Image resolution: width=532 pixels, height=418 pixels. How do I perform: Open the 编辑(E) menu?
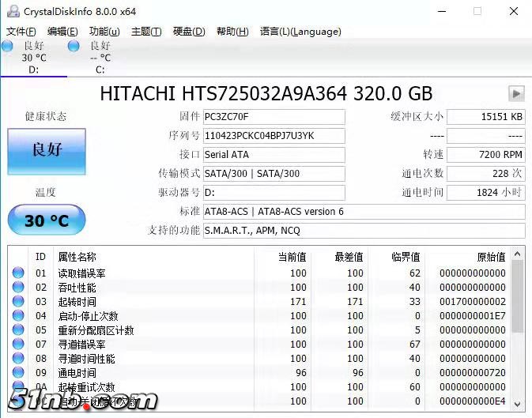pos(62,32)
